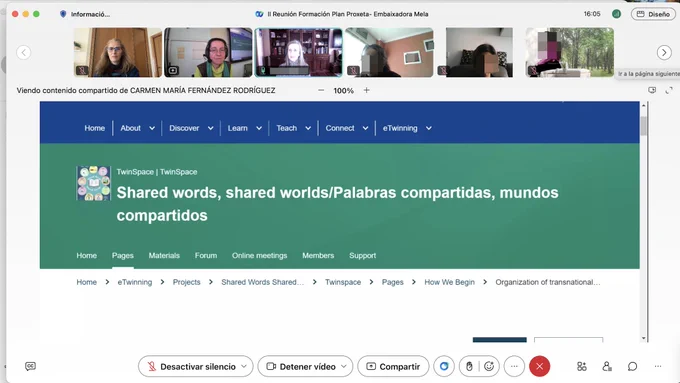
Task: Expand the Connect dropdown chevron
Action: (365, 128)
